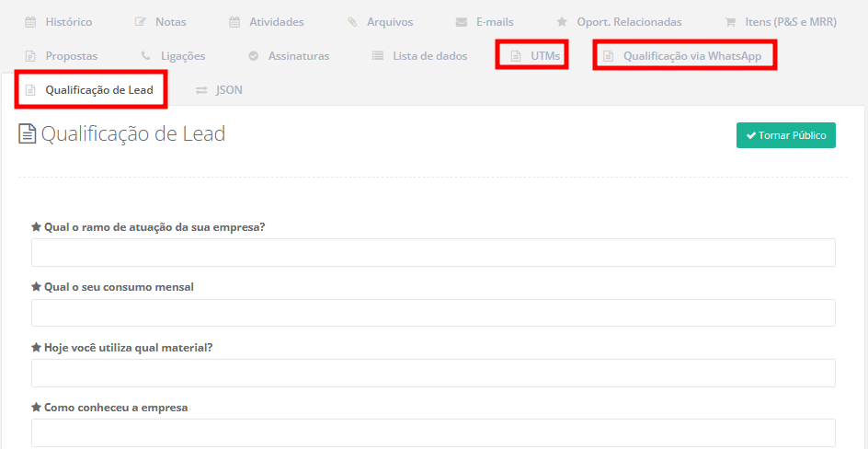Open the Atividades tab
868x449 pixels.
276,22
